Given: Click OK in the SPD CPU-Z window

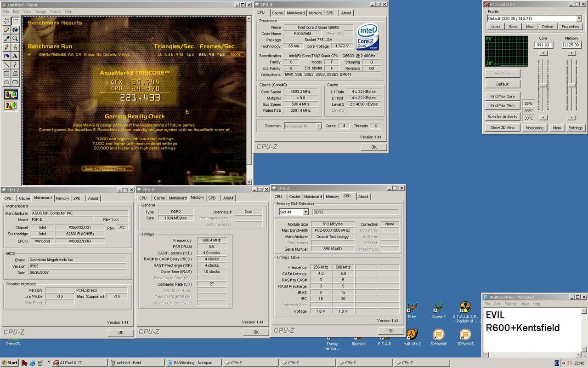Looking at the screenshot, I should (x=390, y=330).
